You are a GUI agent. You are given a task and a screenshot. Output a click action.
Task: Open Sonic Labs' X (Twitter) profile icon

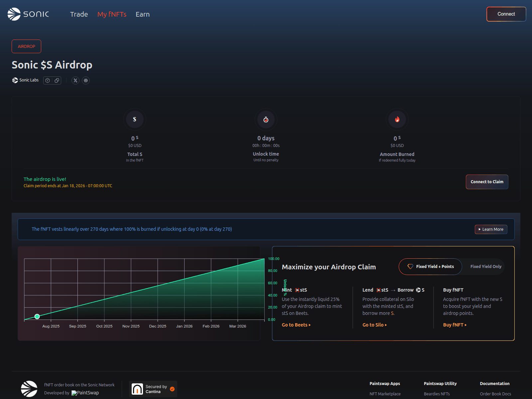pyautogui.click(x=75, y=80)
